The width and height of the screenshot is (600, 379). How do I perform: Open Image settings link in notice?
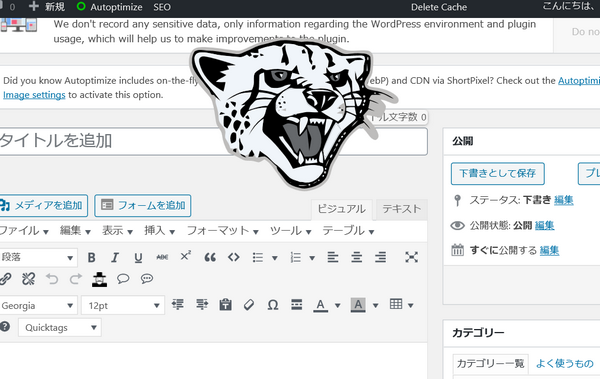(34, 95)
